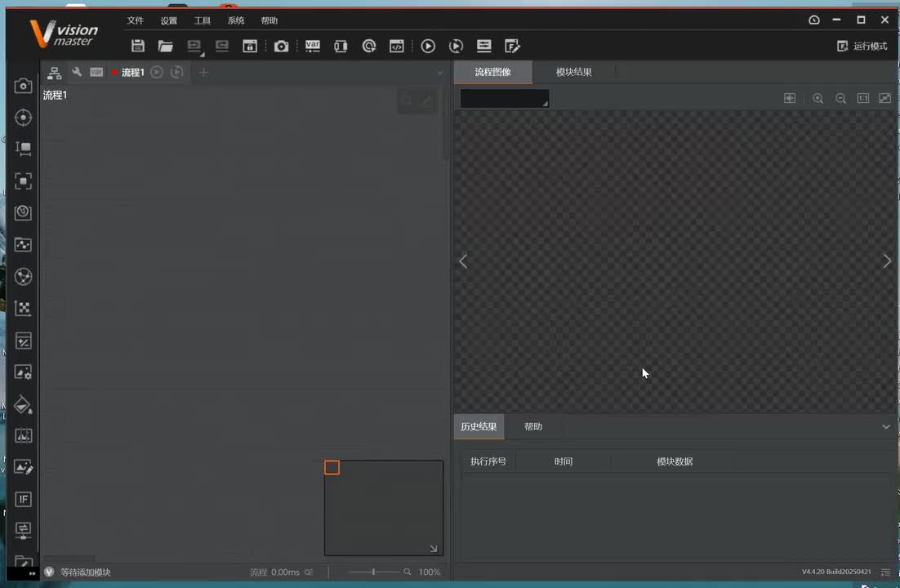The image size is (900, 588).
Task: Open the color paint bucket tools
Action: (23, 404)
